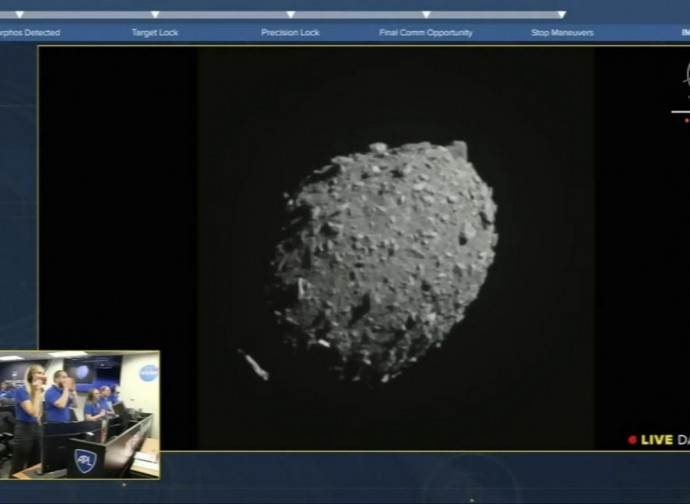The width and height of the screenshot is (690, 504).
Task: Open the mission control room inset video
Action: (x=80, y=415)
